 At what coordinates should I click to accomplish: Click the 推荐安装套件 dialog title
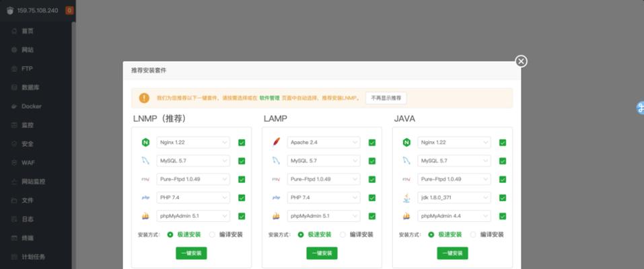point(149,71)
